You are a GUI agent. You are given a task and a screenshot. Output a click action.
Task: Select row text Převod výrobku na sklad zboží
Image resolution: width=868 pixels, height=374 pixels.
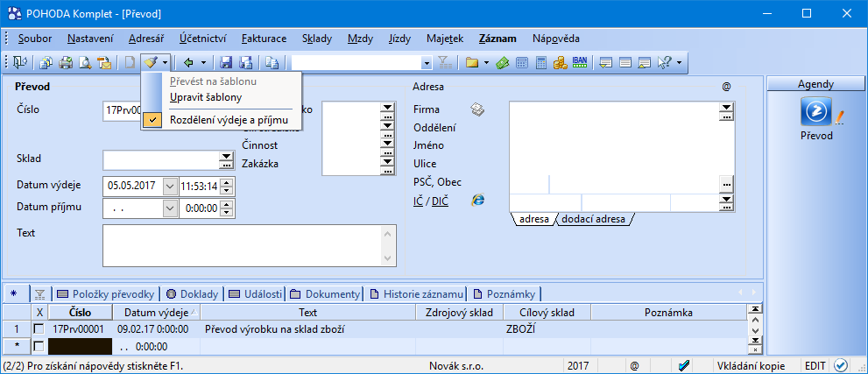275,329
